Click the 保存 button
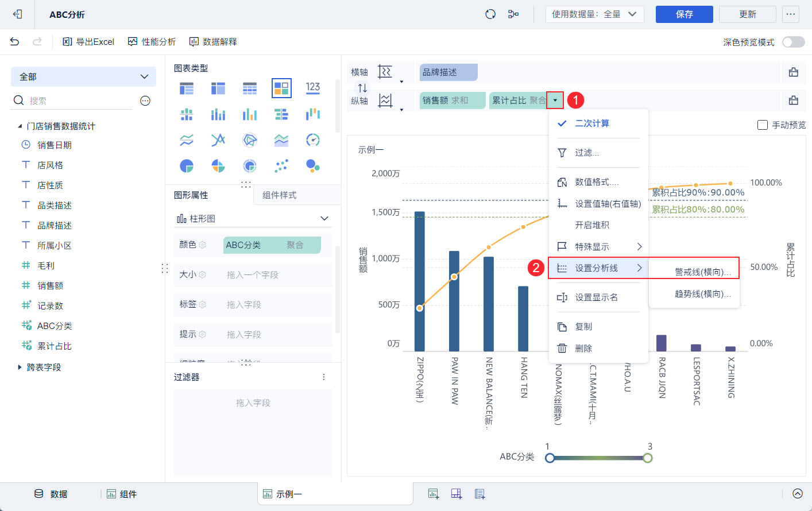Viewport: 812px width, 511px height. pyautogui.click(x=685, y=14)
